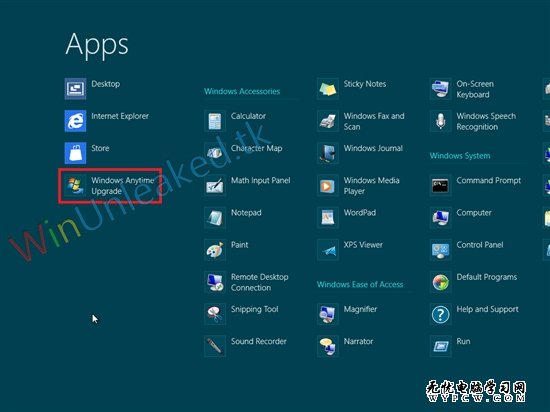Open the Calculator icon
Image resolution: width=550 pixels, height=412 pixels.
coord(215,121)
